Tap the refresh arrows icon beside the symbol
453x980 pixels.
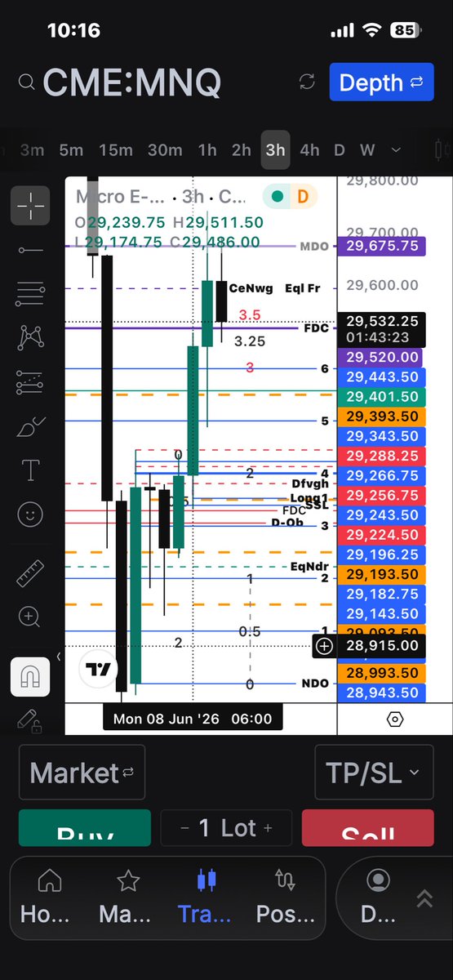pyautogui.click(x=308, y=82)
